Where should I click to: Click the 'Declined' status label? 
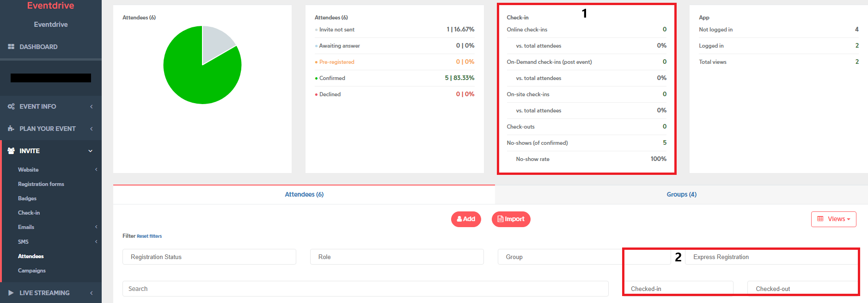pyautogui.click(x=330, y=94)
